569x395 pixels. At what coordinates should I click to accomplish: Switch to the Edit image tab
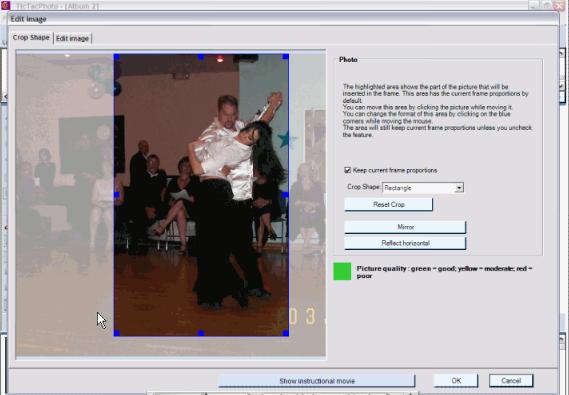pyautogui.click(x=72, y=38)
